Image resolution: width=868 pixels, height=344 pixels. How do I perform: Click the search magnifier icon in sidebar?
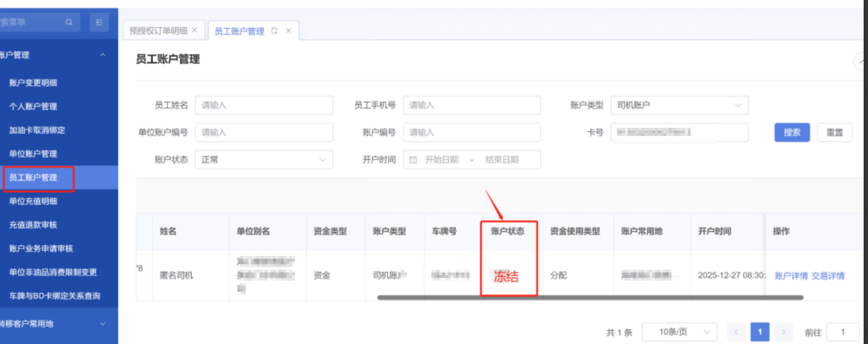tap(69, 22)
